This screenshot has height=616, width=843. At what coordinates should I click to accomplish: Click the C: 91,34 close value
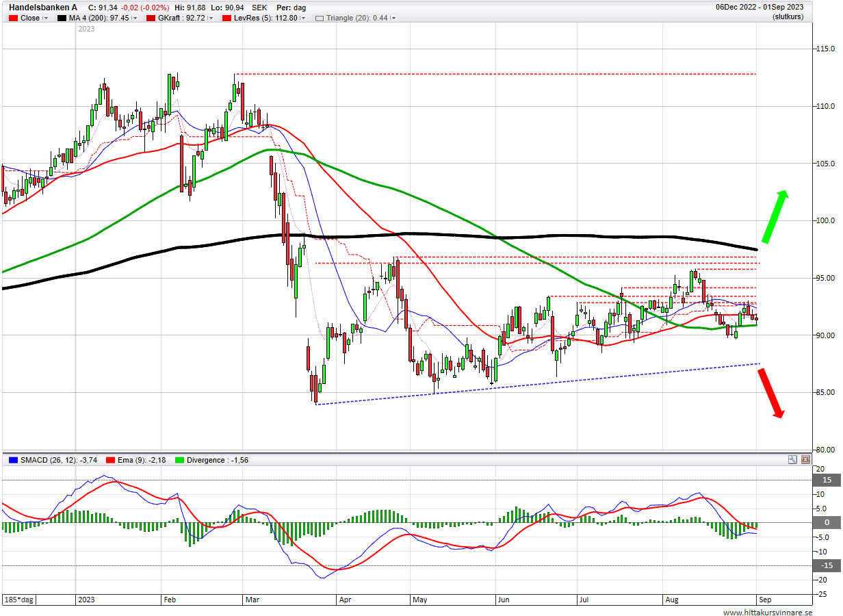(x=103, y=8)
